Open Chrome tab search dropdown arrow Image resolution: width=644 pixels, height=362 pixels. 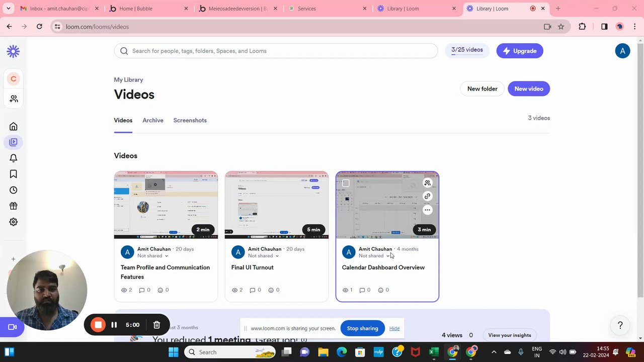pos(8,9)
